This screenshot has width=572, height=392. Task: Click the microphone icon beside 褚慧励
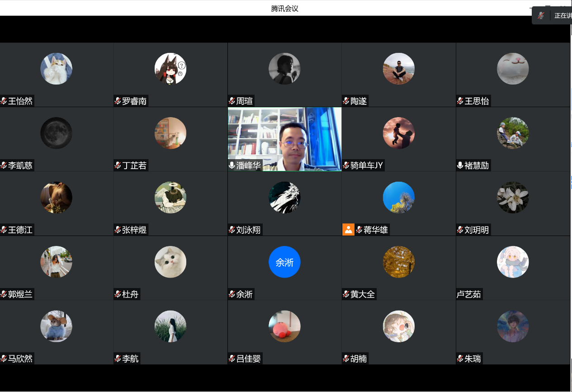tap(460, 165)
